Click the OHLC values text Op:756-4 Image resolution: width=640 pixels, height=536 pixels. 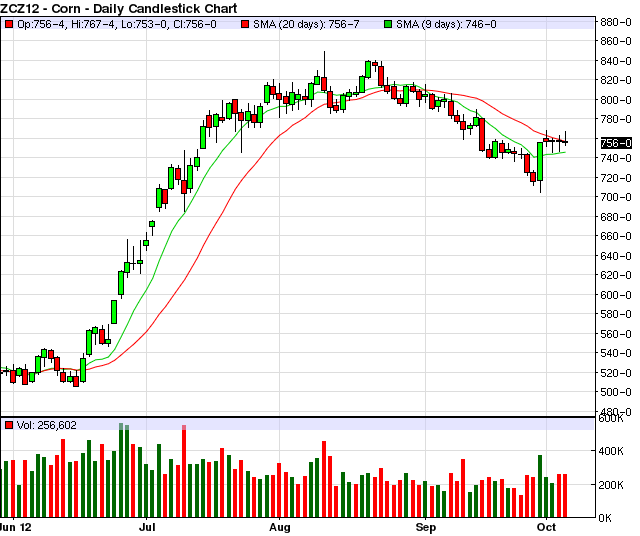(43, 24)
